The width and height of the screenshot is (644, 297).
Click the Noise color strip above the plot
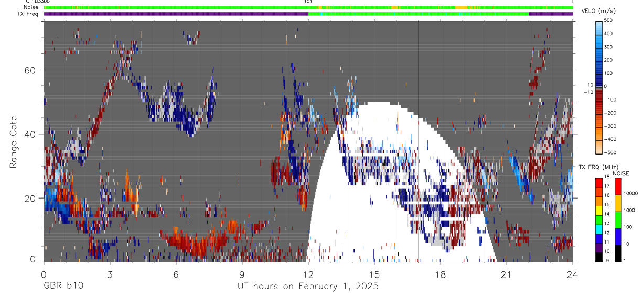[x=308, y=7]
